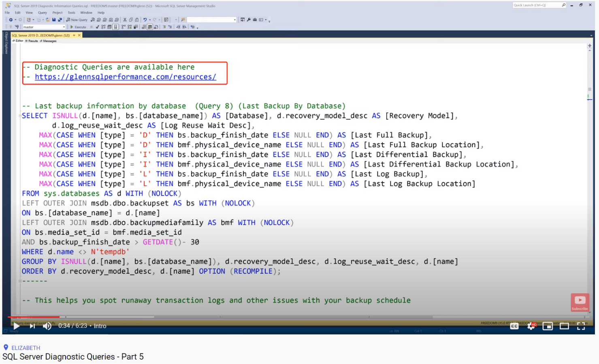Enter fullscreen video mode
Viewport: 599px width, 364px height.
pyautogui.click(x=581, y=326)
